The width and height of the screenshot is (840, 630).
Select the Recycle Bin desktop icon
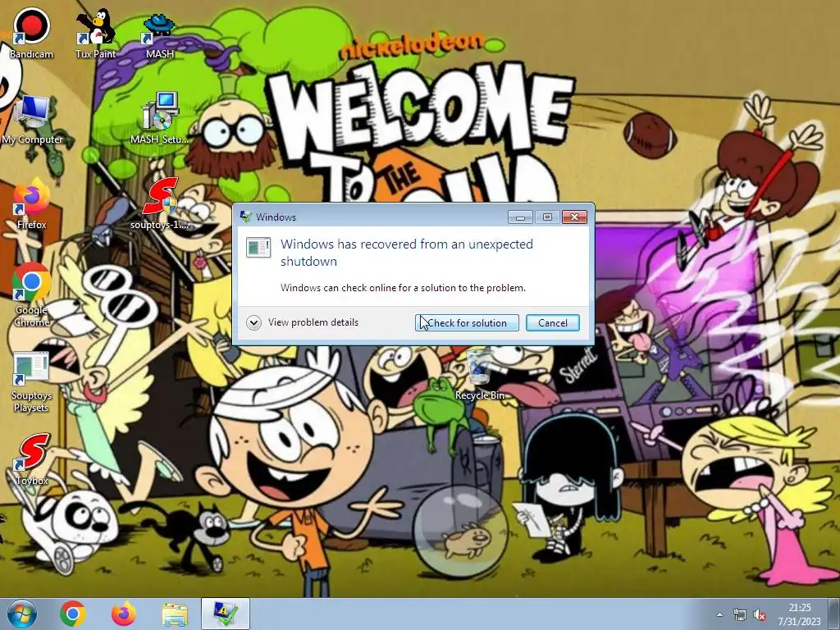tap(479, 374)
